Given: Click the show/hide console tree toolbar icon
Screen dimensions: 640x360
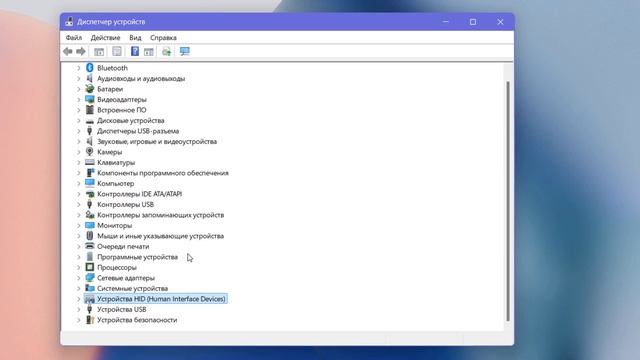Looking at the screenshot, I should (99, 51).
